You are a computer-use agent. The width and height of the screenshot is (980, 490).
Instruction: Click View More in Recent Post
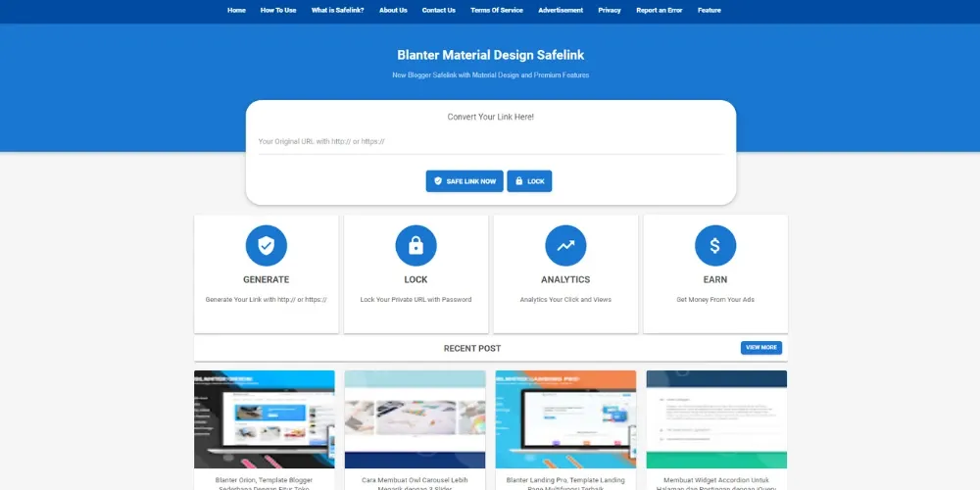[x=761, y=348]
